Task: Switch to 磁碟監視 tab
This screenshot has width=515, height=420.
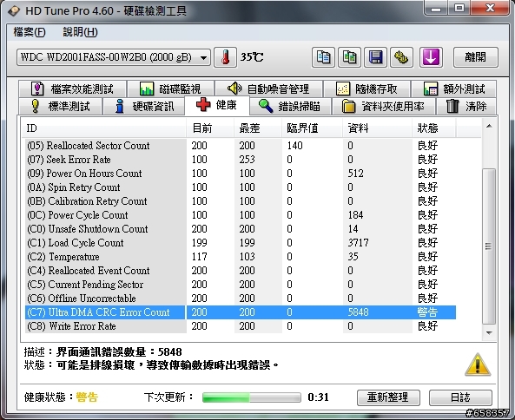Action: point(170,89)
